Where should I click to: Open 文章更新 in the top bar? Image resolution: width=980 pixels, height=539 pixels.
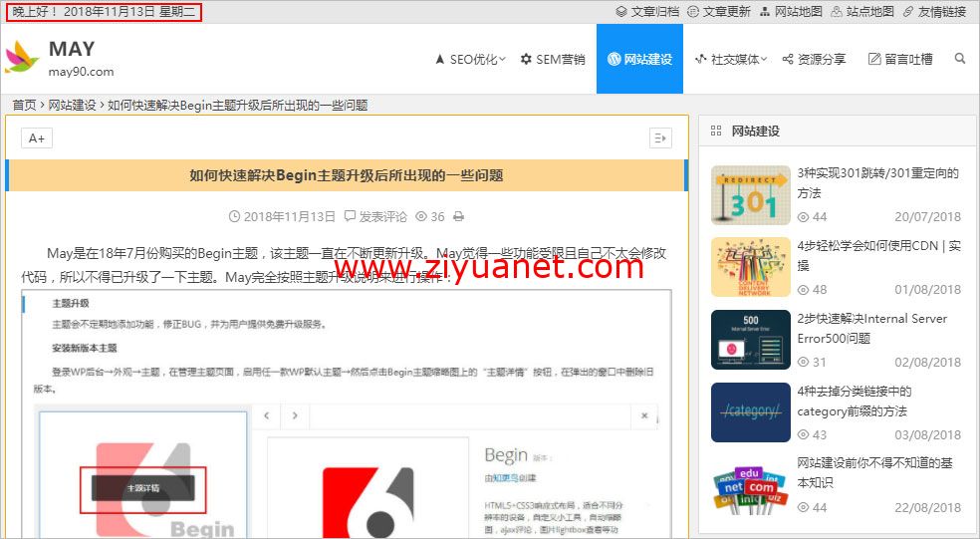point(719,11)
